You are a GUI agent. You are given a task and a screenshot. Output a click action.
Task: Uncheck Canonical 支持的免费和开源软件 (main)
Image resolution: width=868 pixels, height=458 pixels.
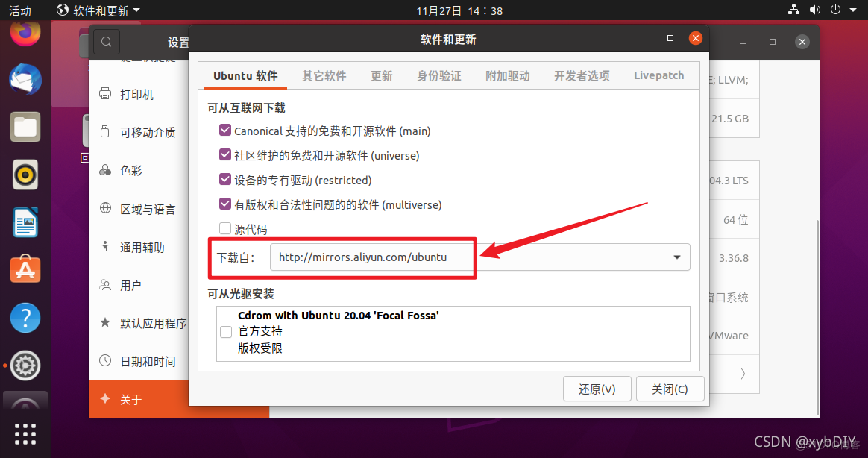point(225,131)
